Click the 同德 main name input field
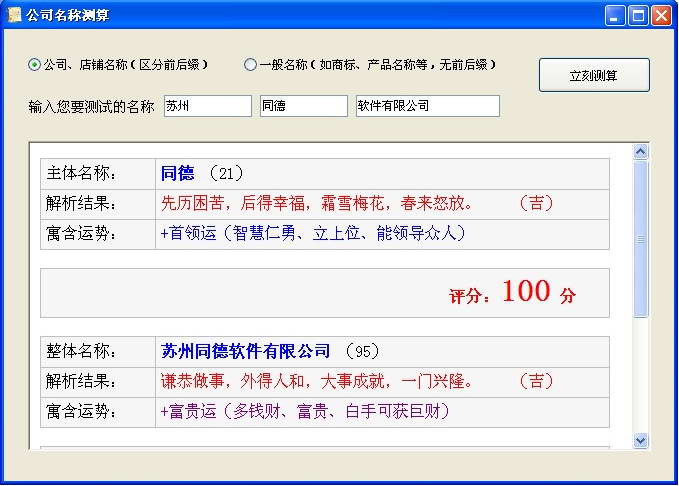This screenshot has height=486, width=679. pyautogui.click(x=304, y=106)
